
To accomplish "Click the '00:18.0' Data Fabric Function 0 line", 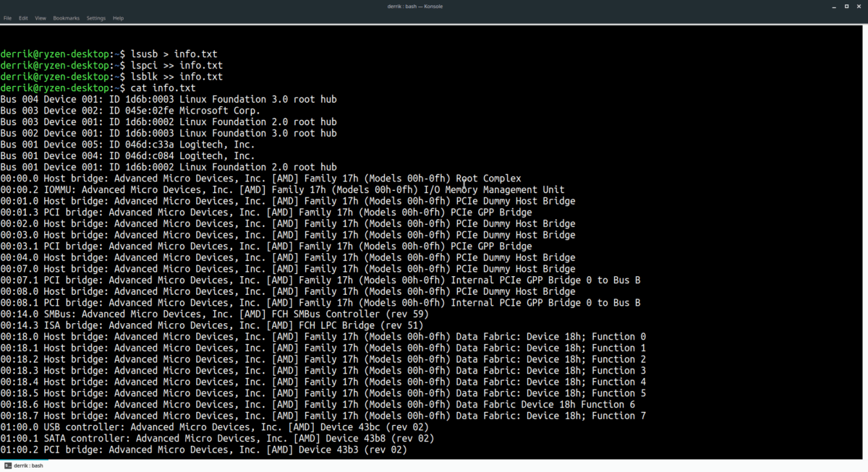I will tap(323, 337).
